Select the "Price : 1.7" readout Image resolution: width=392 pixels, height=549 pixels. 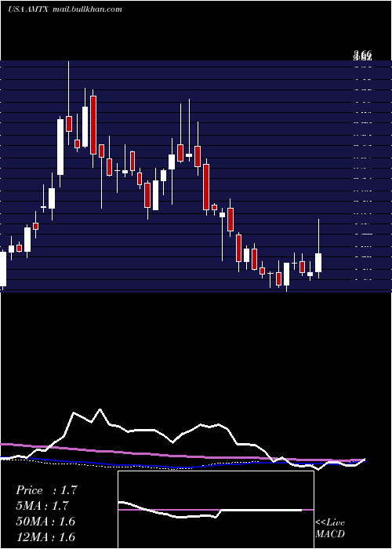coord(46,490)
